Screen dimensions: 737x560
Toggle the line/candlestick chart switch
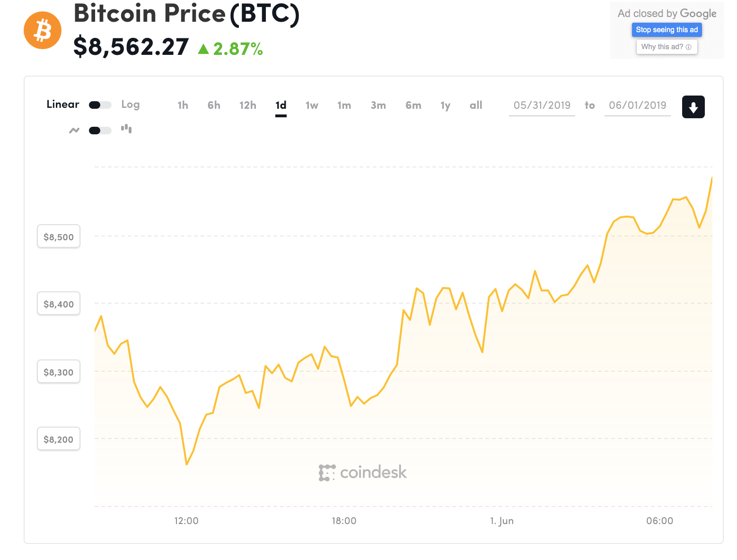click(x=99, y=130)
